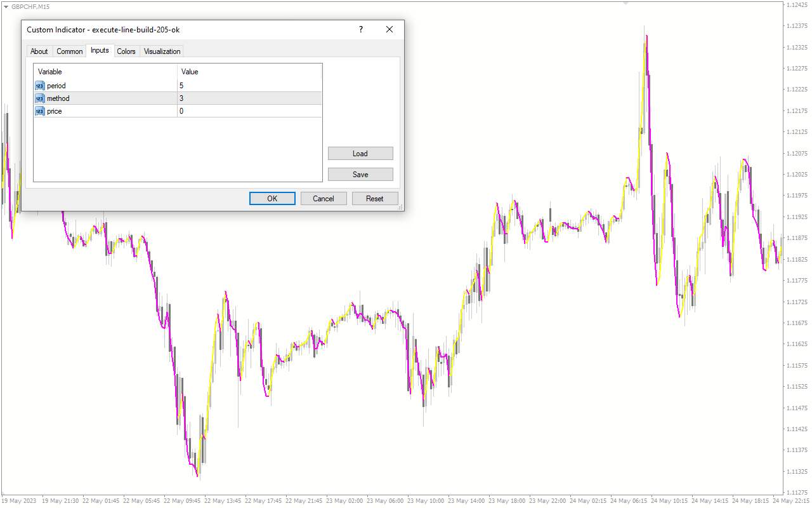Click the price variable icon
The height and width of the screenshot is (508, 812).
(x=40, y=111)
